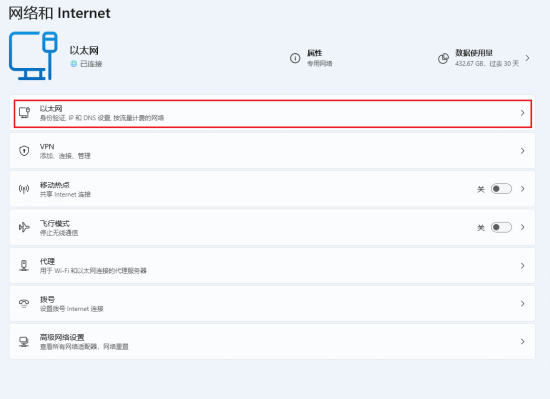Viewport: 550px width, 399px height.
Task: Click the VPN shield icon
Action: click(x=24, y=151)
